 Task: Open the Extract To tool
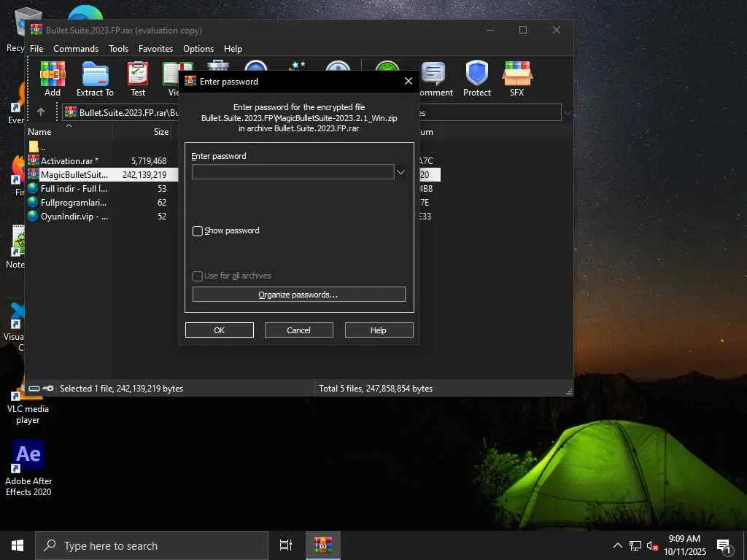pyautogui.click(x=96, y=79)
